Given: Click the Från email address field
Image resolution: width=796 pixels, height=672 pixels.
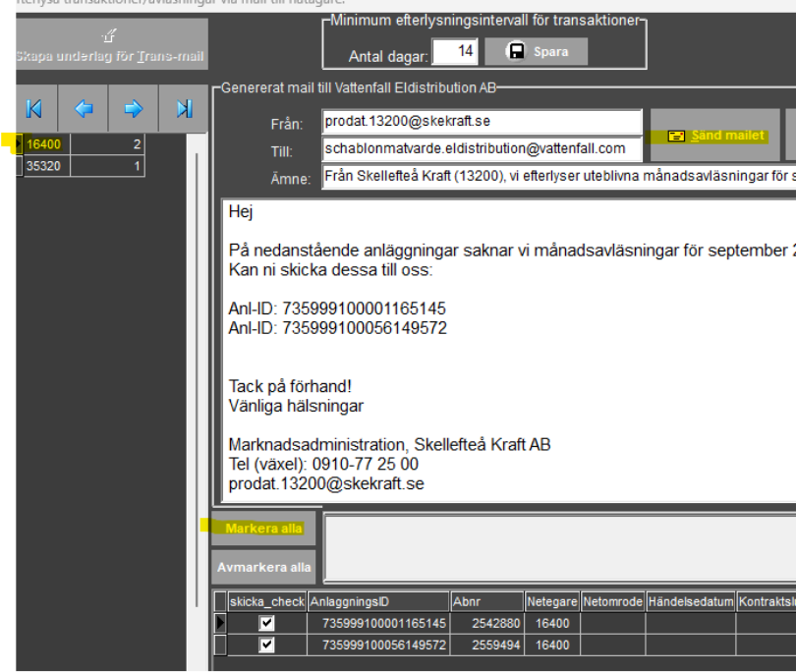Looking at the screenshot, I should tap(482, 123).
